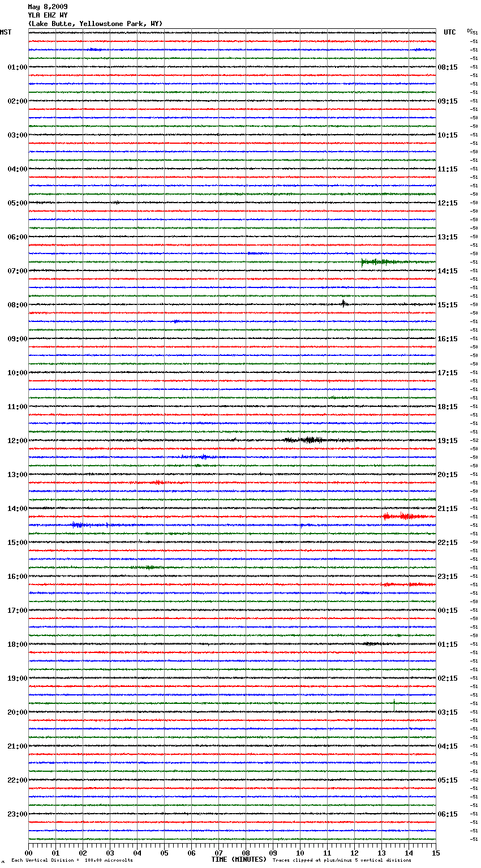This screenshot has height=868, width=481.
Task: Click black event spike on 08:00 trace
Action: pos(343,304)
